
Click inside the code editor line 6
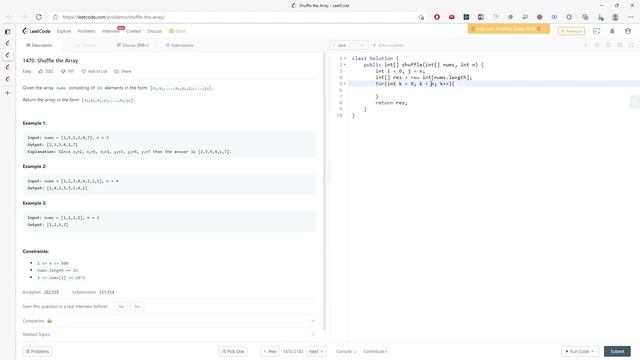[x=494, y=90]
